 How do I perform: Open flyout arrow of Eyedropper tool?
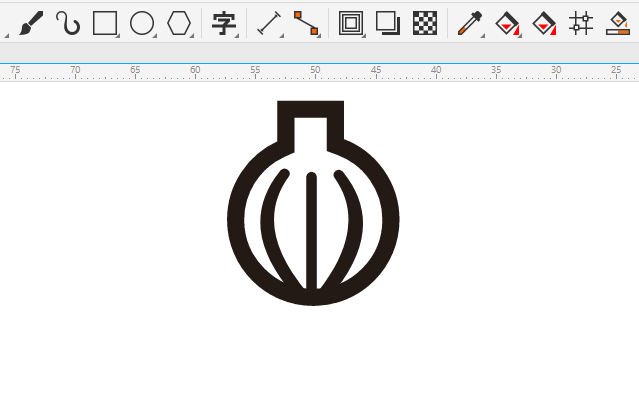[x=483, y=36]
